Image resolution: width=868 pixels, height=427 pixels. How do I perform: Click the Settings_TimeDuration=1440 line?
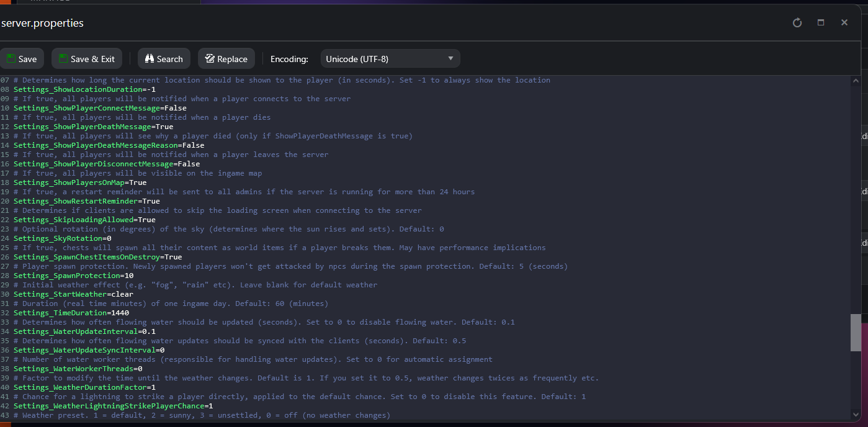coord(71,313)
